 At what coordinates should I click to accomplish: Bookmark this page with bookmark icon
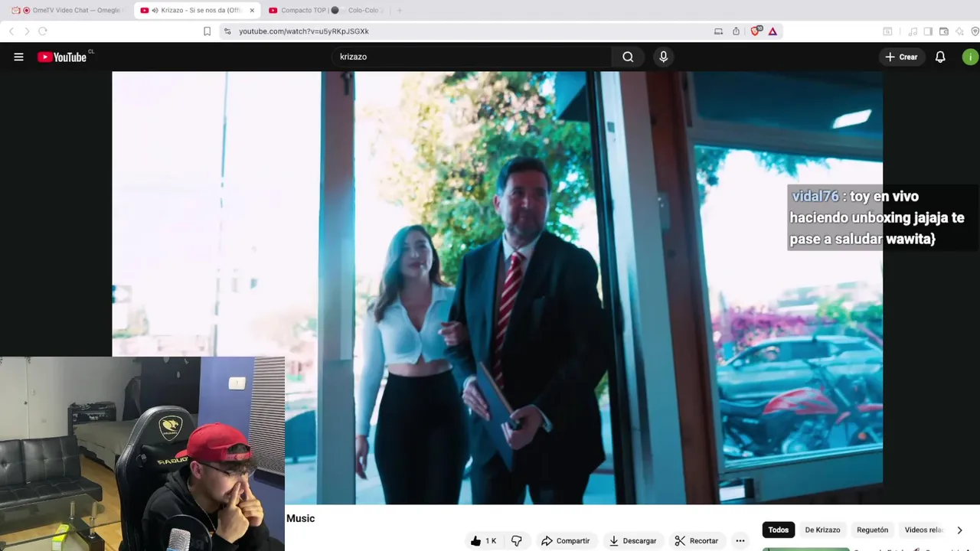pyautogui.click(x=207, y=31)
